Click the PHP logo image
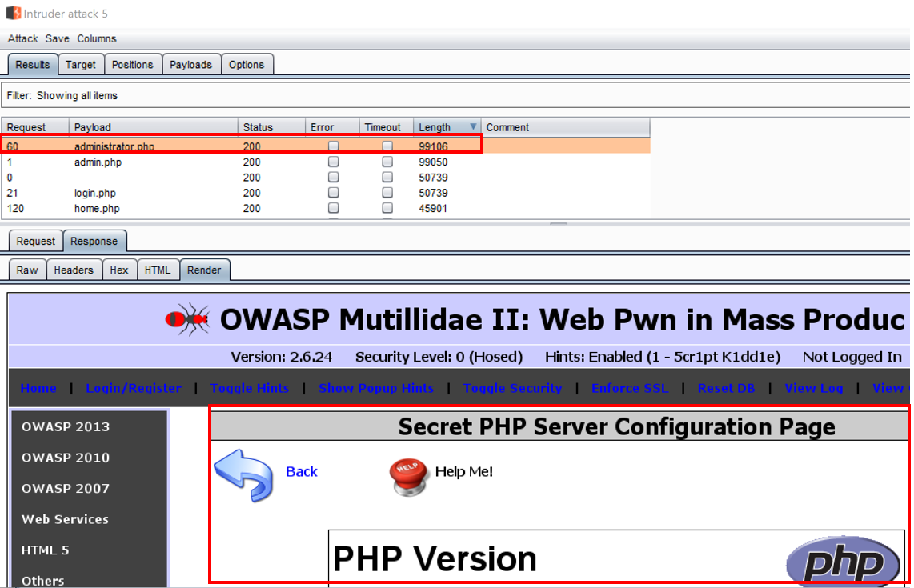Screen dimensions: 914x588 pyautogui.click(x=842, y=561)
